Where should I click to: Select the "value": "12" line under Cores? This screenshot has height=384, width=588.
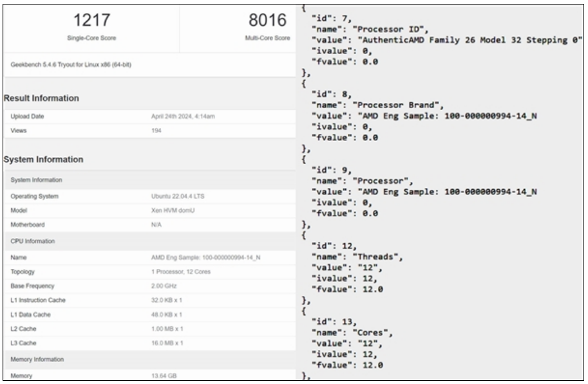click(x=347, y=344)
